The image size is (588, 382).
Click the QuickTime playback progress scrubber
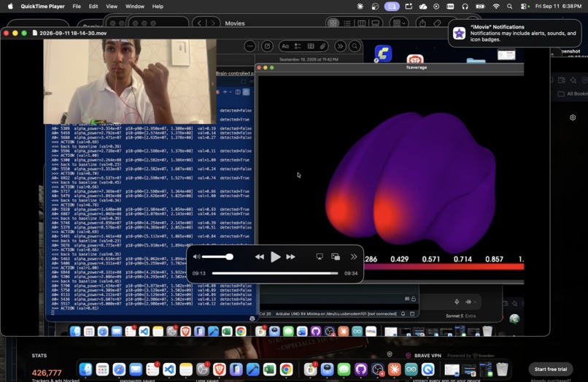coord(275,273)
